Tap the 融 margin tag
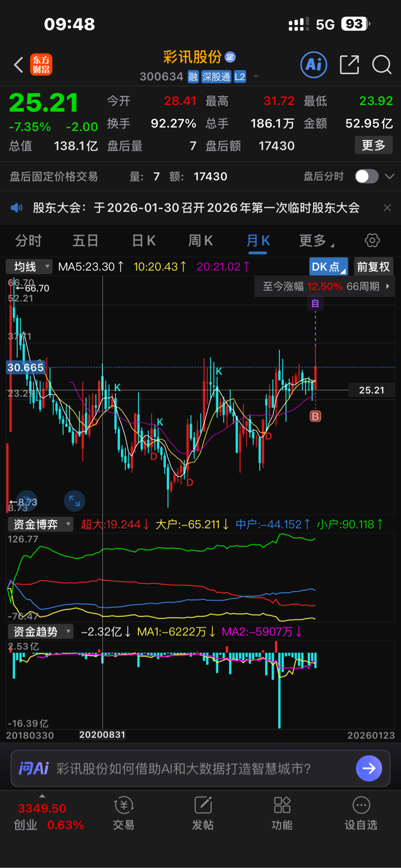 [193, 77]
